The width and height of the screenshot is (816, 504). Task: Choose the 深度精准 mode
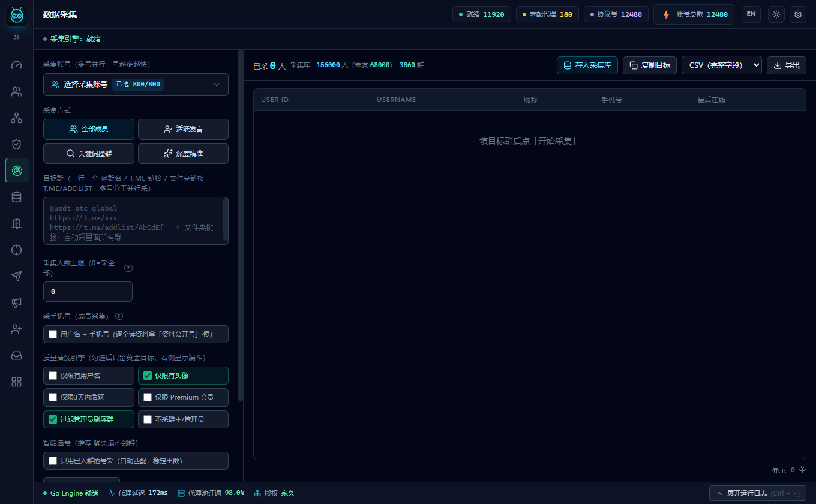(183, 154)
